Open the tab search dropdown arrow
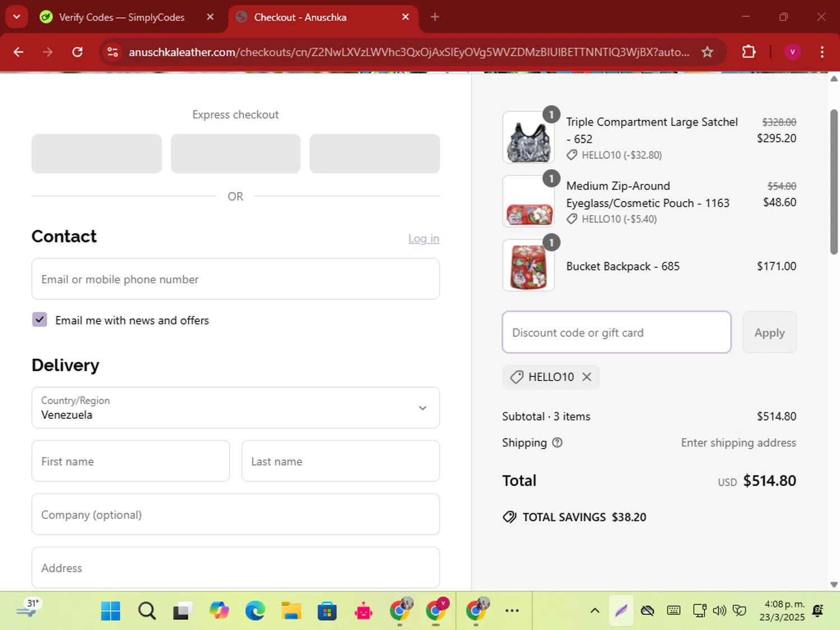This screenshot has width=840, height=630. 17,17
